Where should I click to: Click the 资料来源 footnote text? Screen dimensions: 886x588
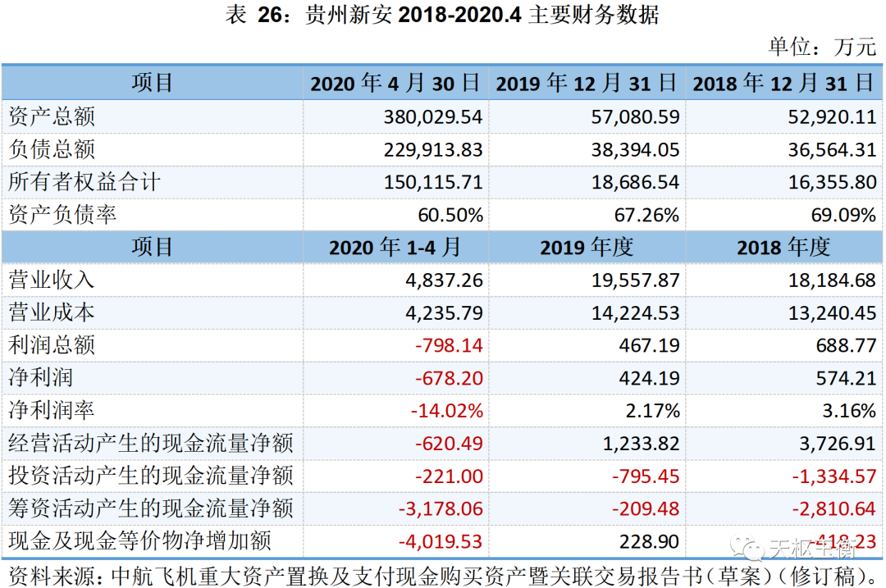click(x=443, y=573)
